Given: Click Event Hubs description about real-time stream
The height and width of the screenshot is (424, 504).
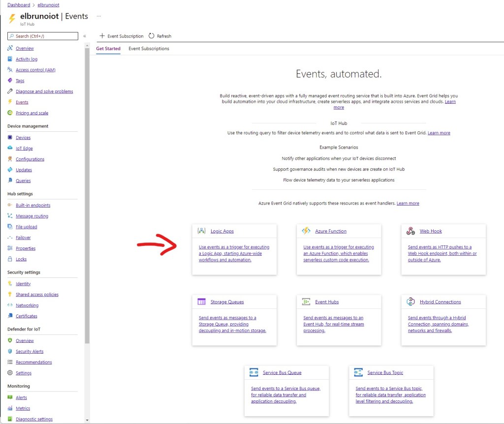Looking at the screenshot, I should [x=334, y=324].
